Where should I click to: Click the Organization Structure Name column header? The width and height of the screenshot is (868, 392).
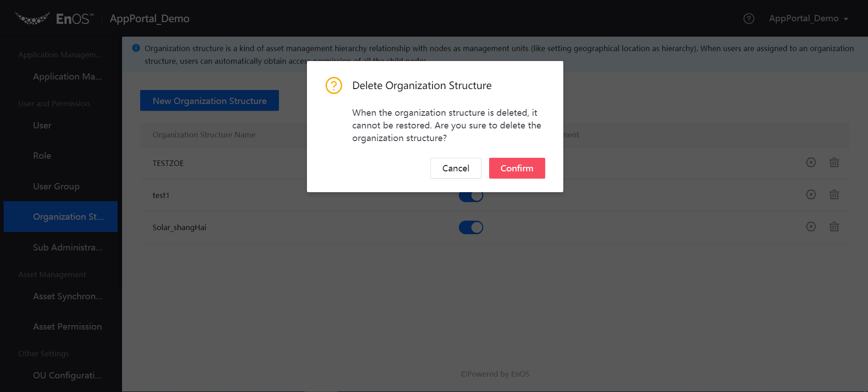[x=204, y=135]
